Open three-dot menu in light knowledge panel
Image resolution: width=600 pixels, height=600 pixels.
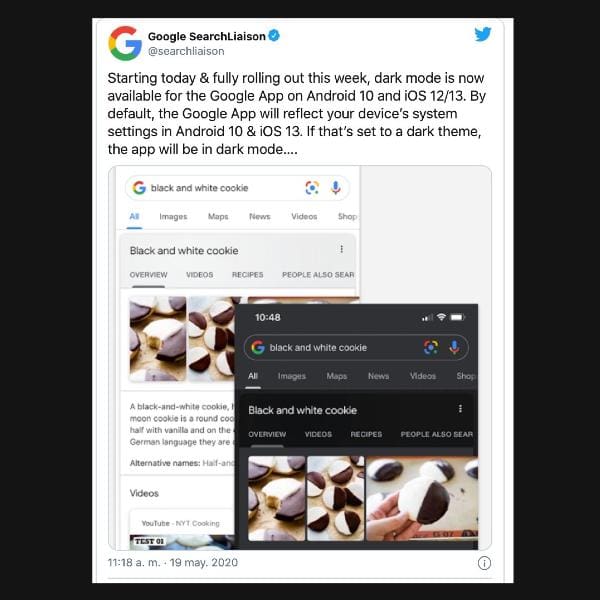pyautogui.click(x=341, y=249)
